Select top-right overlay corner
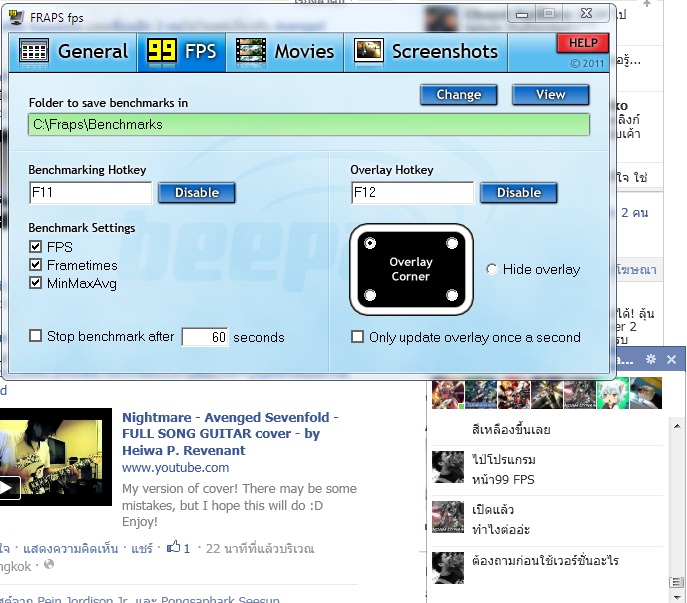Screen dimensions: 687x603 (x=452, y=243)
